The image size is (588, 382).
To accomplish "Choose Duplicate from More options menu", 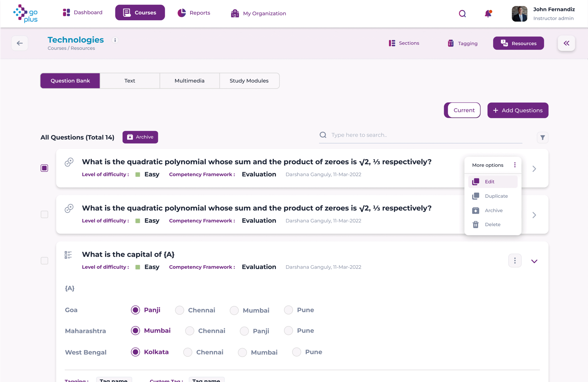I will click(x=496, y=196).
